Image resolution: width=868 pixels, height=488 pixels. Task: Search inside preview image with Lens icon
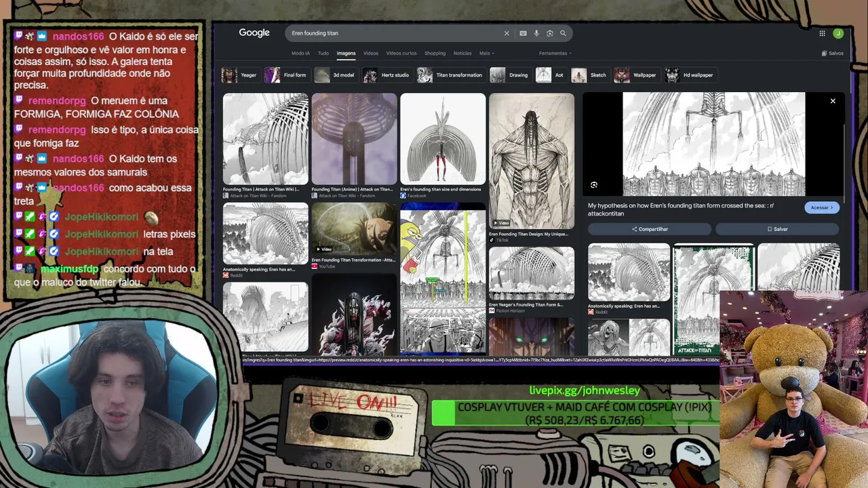594,185
